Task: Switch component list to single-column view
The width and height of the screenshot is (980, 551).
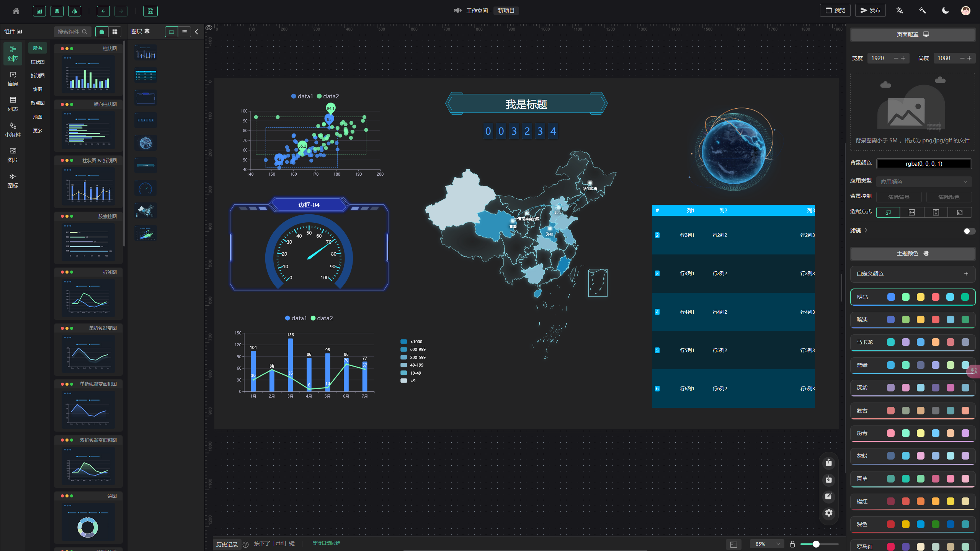Action: coord(102,32)
